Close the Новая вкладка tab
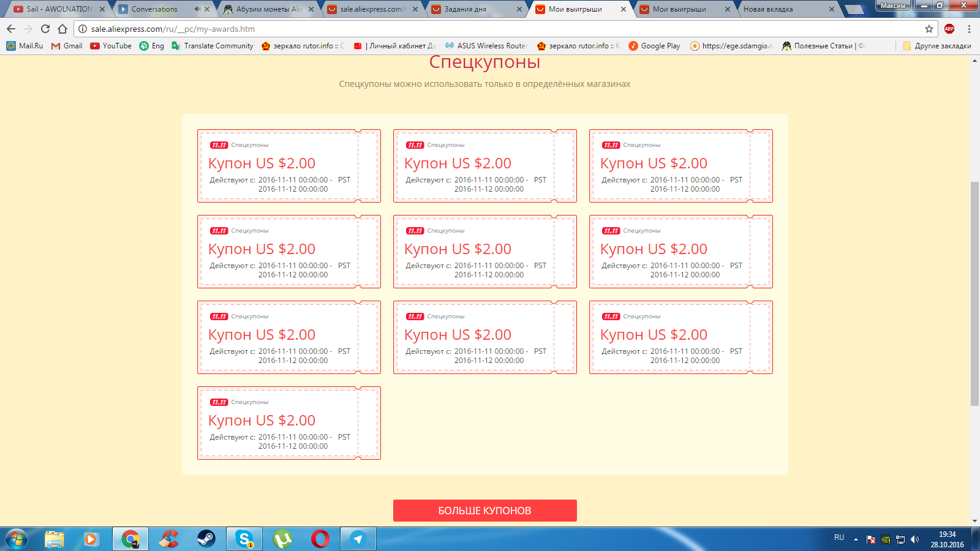Screen dimensions: 980x551 click(832, 9)
